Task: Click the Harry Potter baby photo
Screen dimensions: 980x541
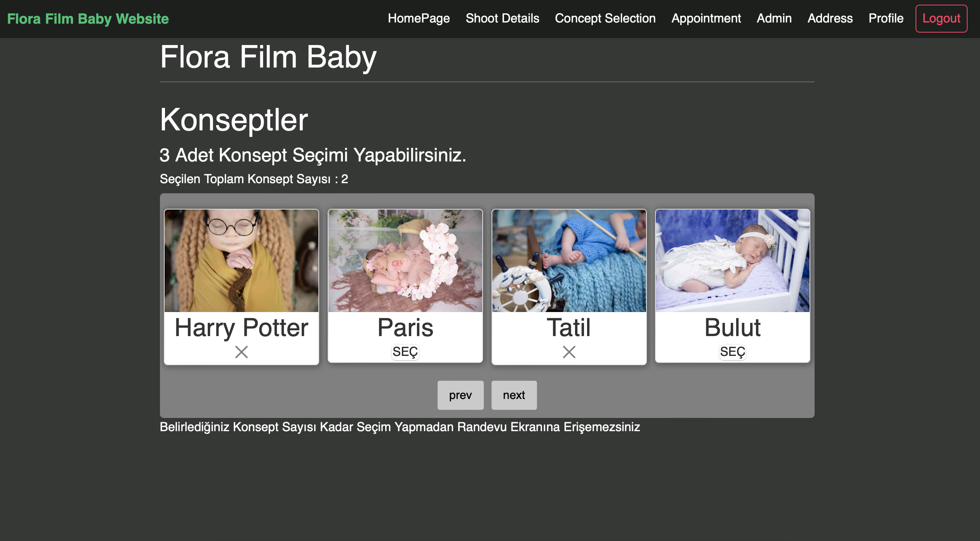Action: click(x=241, y=260)
